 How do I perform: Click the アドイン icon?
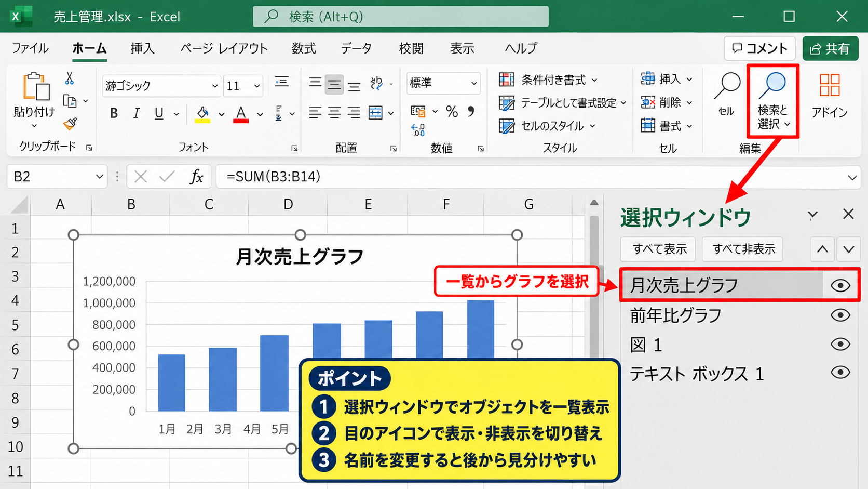point(830,85)
